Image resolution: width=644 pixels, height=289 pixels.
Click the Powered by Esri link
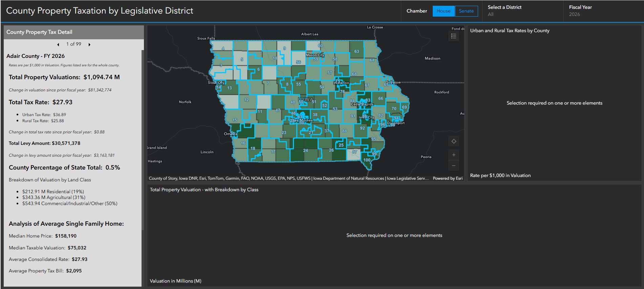point(447,178)
